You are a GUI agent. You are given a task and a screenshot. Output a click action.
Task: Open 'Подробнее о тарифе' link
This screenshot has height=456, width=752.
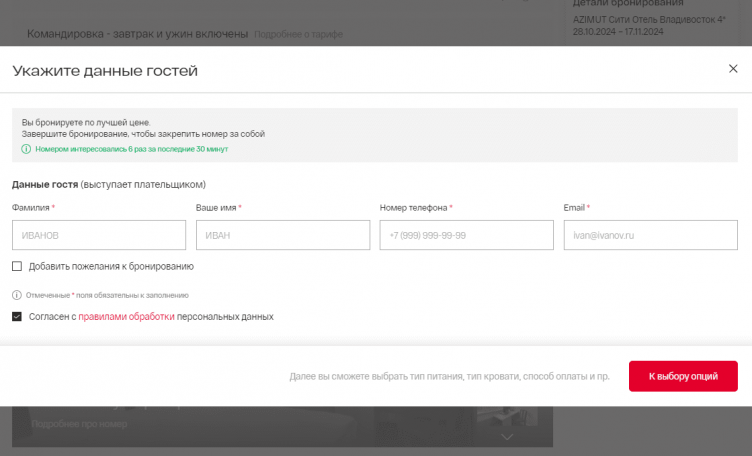[x=298, y=35]
